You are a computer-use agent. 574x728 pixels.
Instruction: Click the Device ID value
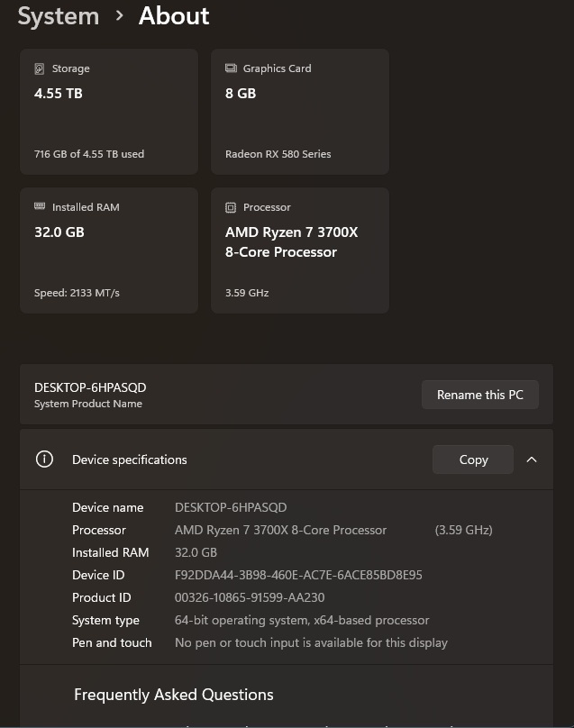click(298, 575)
